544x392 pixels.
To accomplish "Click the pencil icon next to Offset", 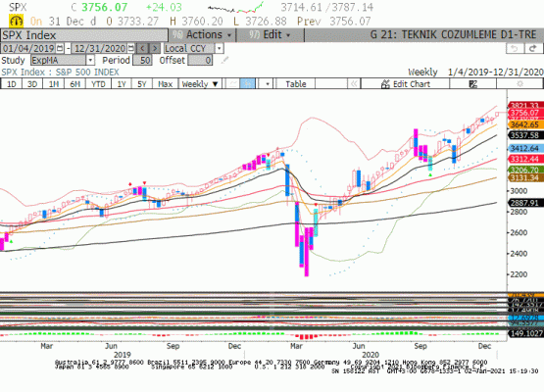I will click(x=224, y=61).
